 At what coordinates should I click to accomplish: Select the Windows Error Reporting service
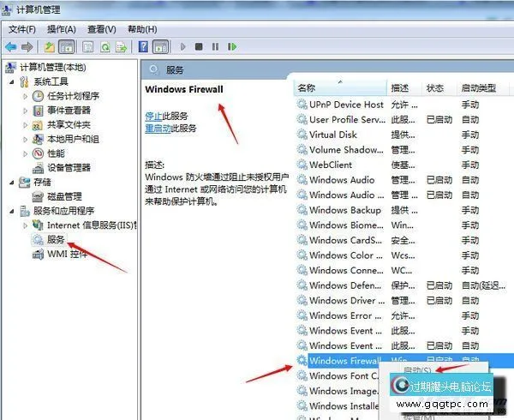404,315
